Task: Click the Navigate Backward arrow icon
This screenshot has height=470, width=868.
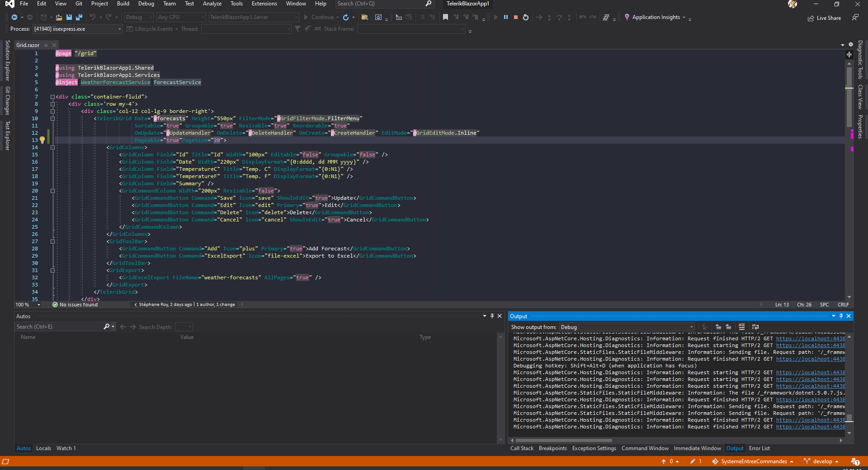Action: pyautogui.click(x=14, y=17)
